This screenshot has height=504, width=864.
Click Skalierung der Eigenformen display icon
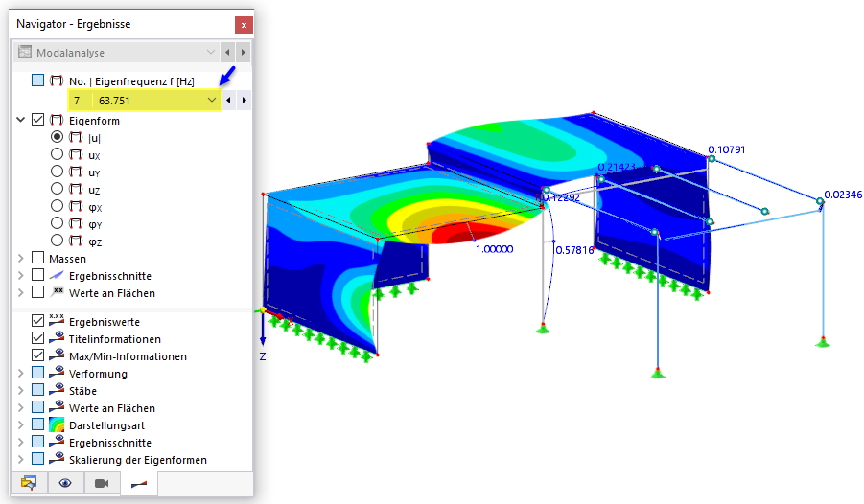[x=57, y=458]
